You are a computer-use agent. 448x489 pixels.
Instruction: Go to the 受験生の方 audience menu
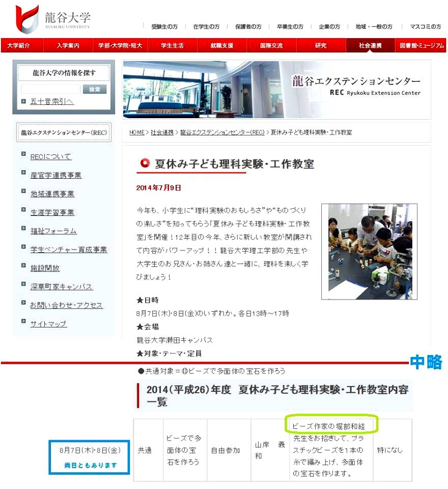(x=164, y=26)
